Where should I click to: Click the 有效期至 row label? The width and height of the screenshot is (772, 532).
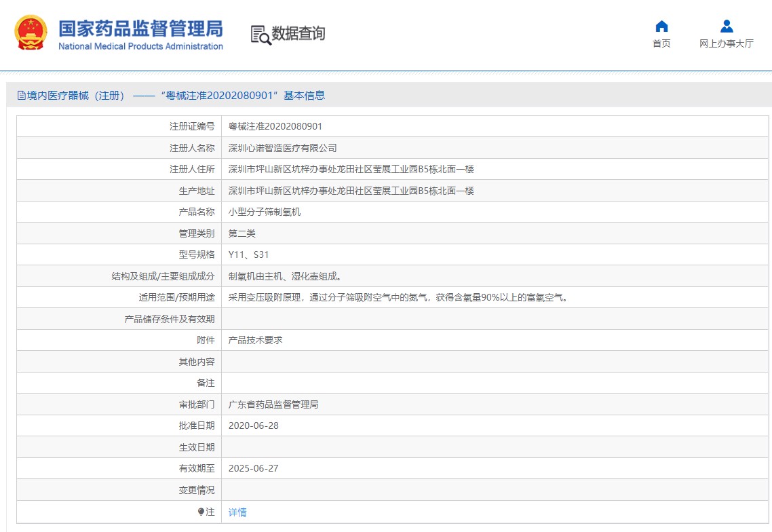coord(197,468)
